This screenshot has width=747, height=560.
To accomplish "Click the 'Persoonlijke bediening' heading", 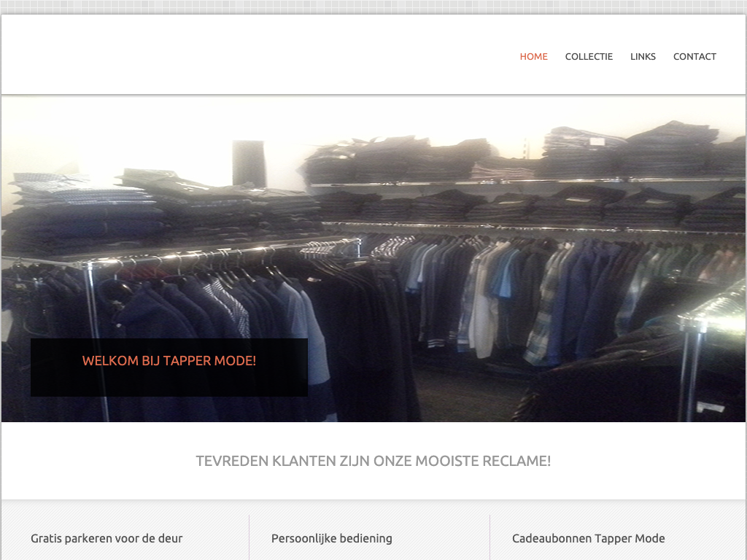I will [x=332, y=538].
